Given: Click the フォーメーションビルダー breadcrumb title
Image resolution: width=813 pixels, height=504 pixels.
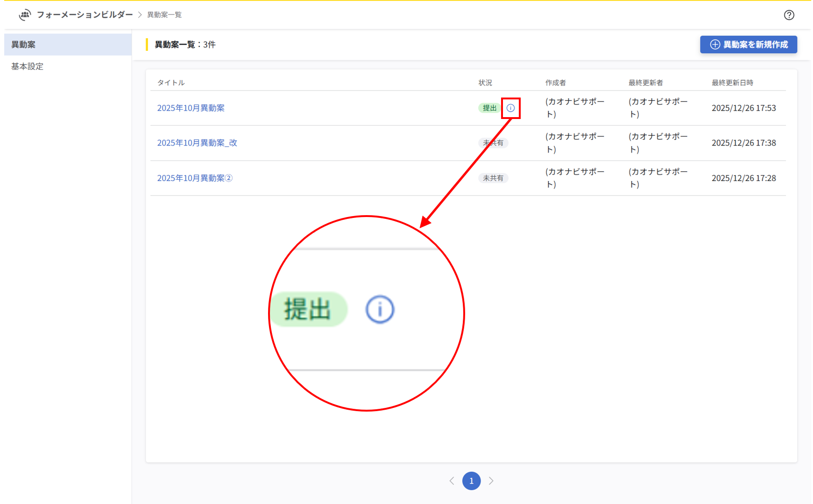Looking at the screenshot, I should [x=85, y=15].
